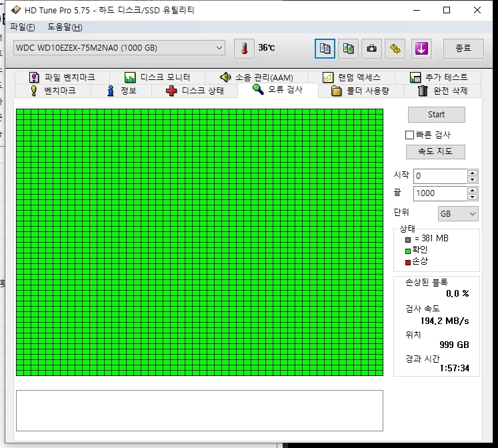Click the empty log box below the grid
The image size is (498, 448).
point(199,411)
